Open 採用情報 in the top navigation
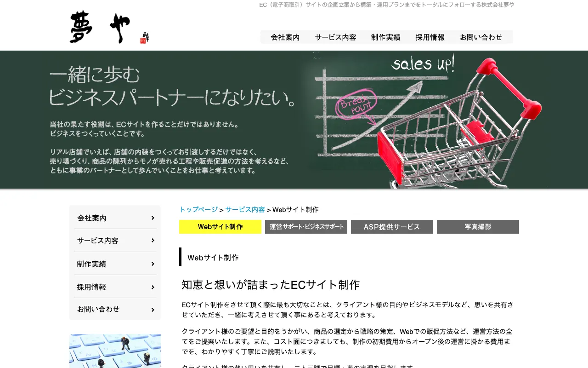 pos(430,37)
